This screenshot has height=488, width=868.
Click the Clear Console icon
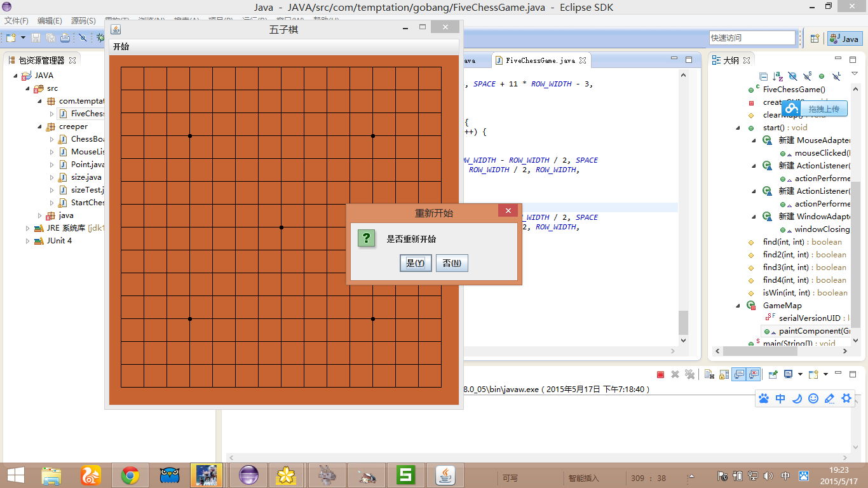(x=710, y=375)
